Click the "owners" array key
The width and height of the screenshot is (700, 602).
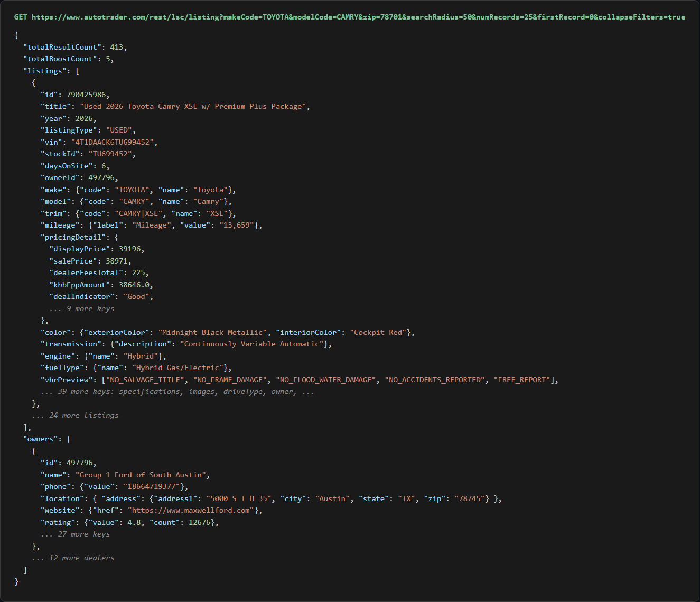[x=41, y=439]
